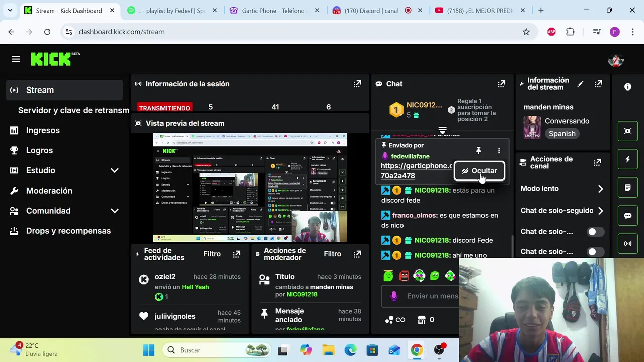
Task: Open the user avatar menu at top right
Action: point(616,60)
